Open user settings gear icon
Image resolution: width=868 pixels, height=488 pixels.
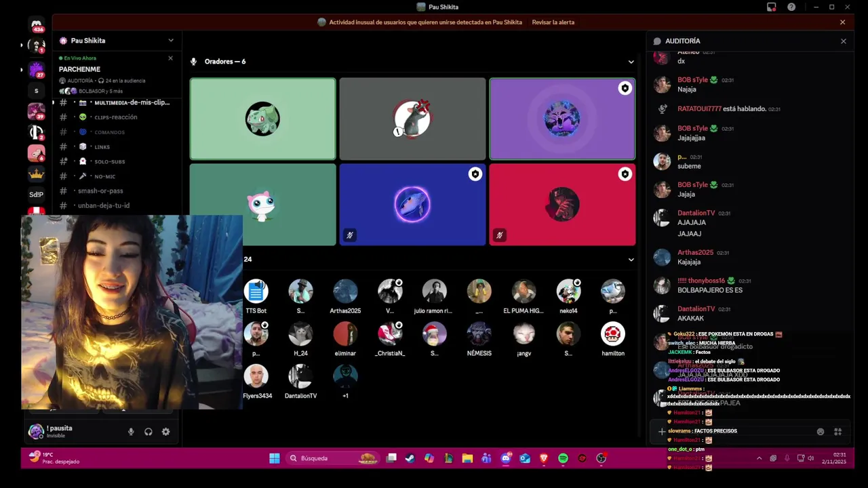165,432
